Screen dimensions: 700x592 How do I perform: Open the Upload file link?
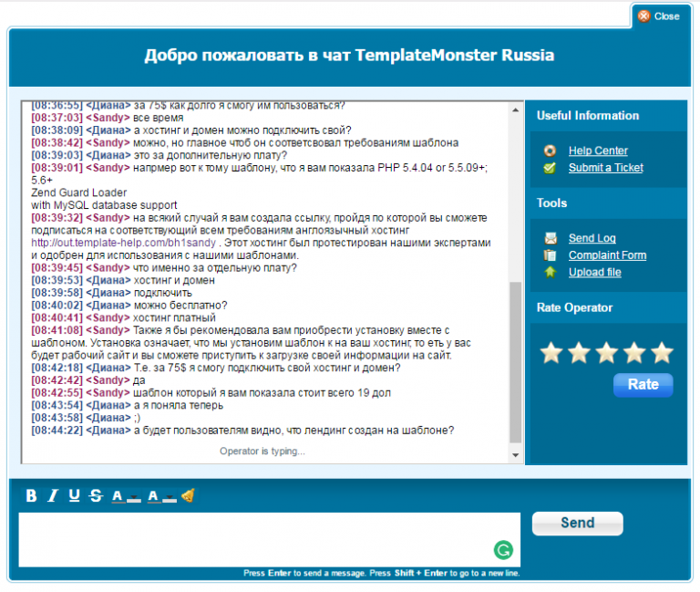pos(594,272)
